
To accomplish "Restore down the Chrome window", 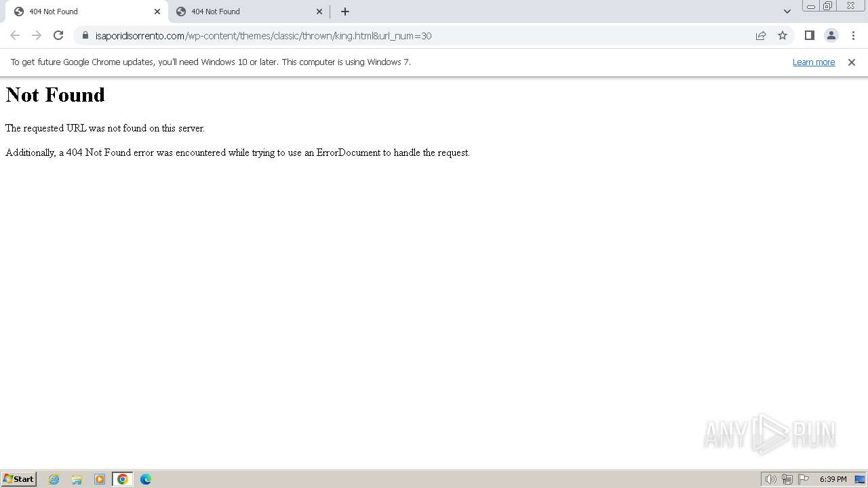I will (x=828, y=6).
